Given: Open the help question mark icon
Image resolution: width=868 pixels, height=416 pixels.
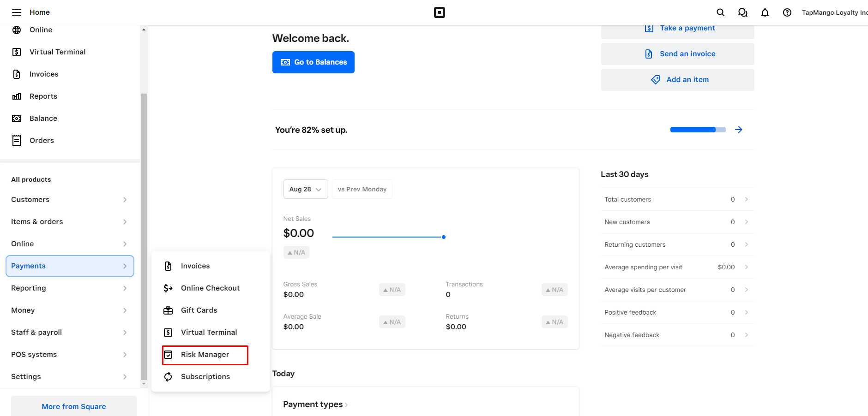Looking at the screenshot, I should [787, 12].
